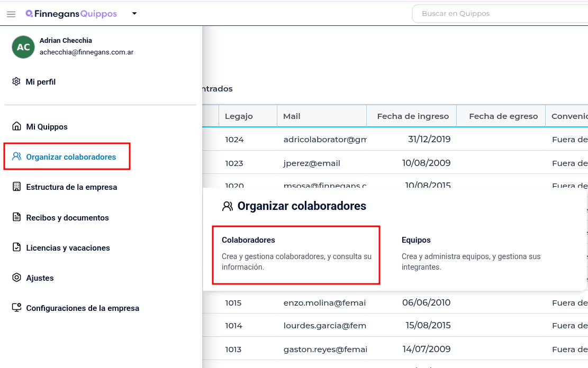Click Organizar colaboradores people icon
The height and width of the screenshot is (368, 588).
[16, 157]
